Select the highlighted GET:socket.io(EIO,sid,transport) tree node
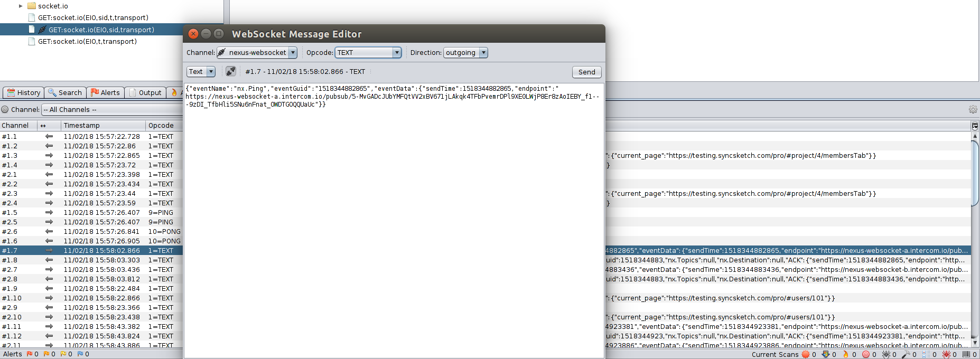The width and height of the screenshot is (980, 359). (101, 30)
